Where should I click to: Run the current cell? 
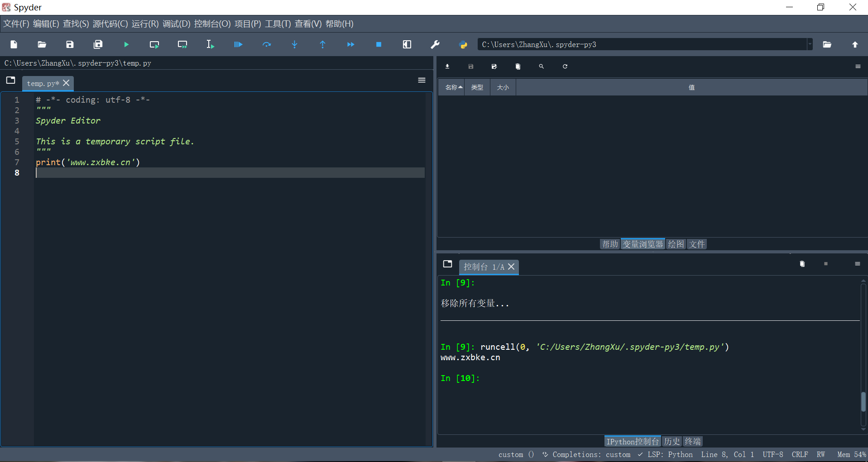(154, 44)
